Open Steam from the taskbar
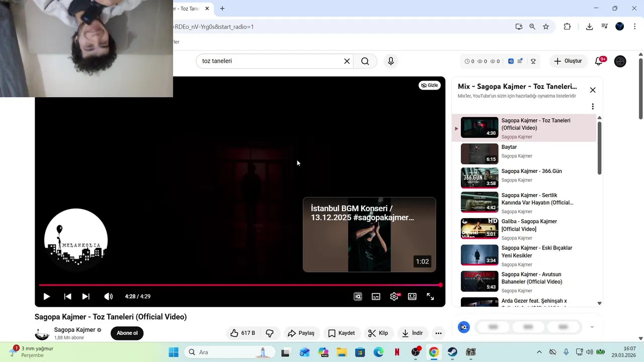The height and width of the screenshot is (362, 644). point(452,352)
